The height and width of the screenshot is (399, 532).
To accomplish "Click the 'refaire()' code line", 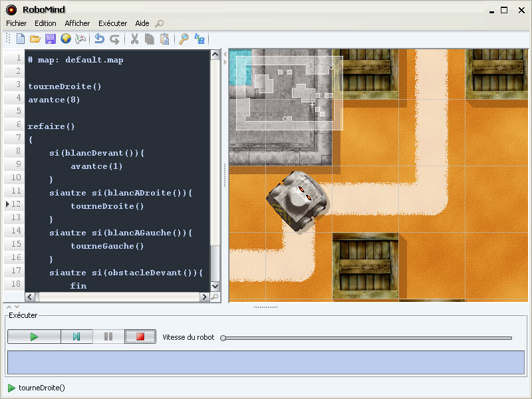I will pyautogui.click(x=51, y=126).
